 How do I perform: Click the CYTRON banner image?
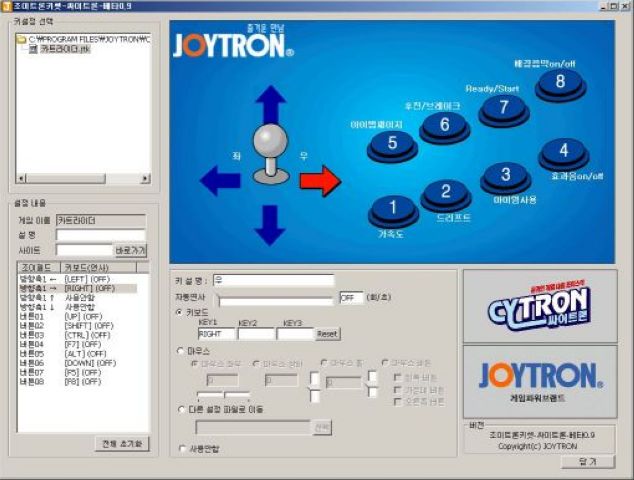pyautogui.click(x=540, y=306)
